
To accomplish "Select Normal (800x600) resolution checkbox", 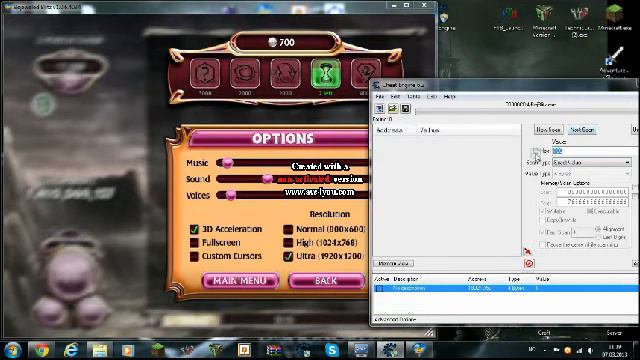I will pos(288,229).
